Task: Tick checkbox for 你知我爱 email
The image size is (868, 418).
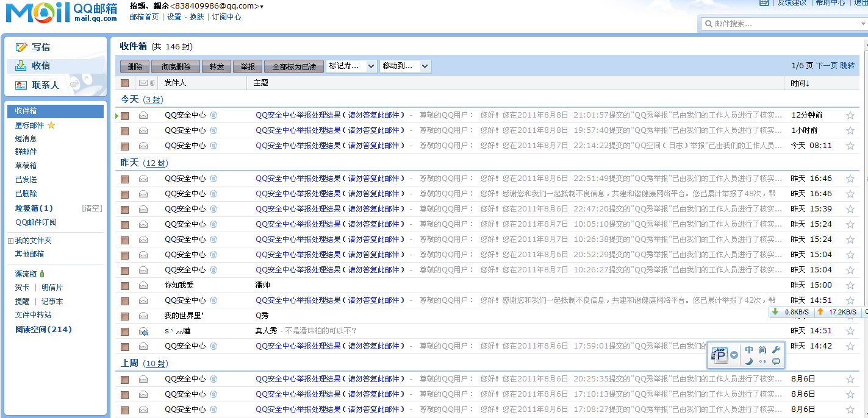Action: [125, 286]
